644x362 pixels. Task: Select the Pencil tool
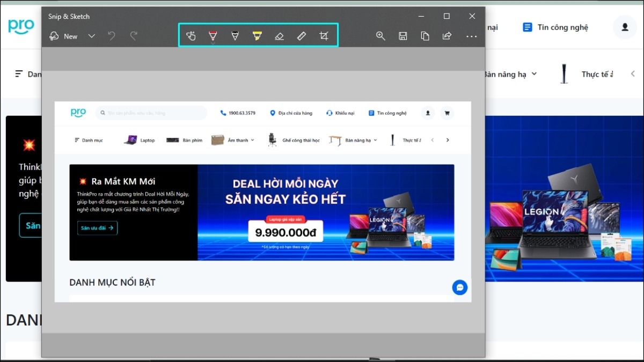pyautogui.click(x=235, y=36)
